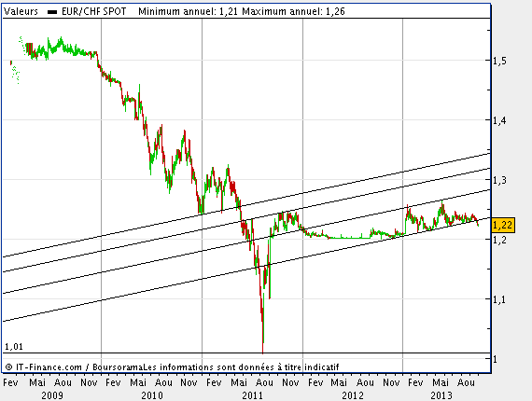
Task: Click the 2011 year label on axis
Action: click(252, 395)
